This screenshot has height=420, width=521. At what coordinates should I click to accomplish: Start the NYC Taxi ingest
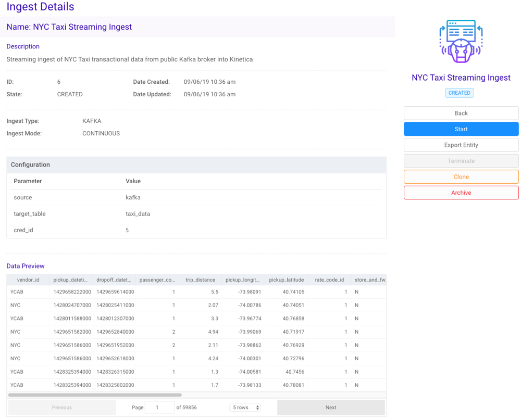coord(461,129)
